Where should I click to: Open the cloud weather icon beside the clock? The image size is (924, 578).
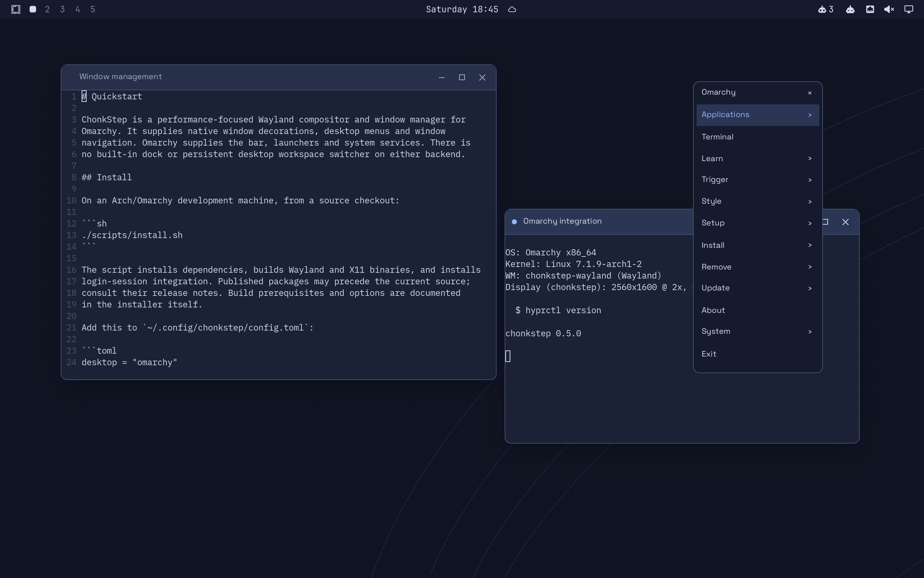[x=513, y=9]
